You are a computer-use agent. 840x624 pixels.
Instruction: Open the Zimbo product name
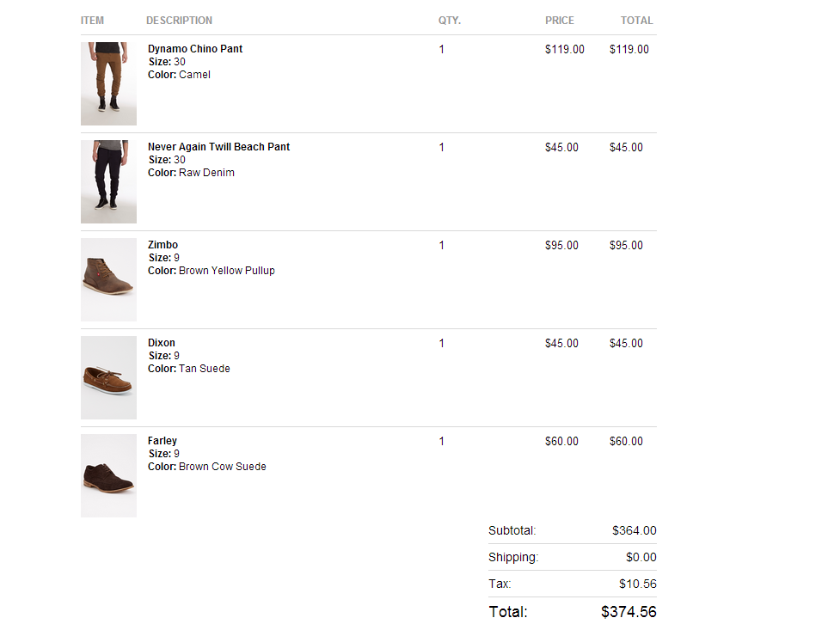pos(162,245)
